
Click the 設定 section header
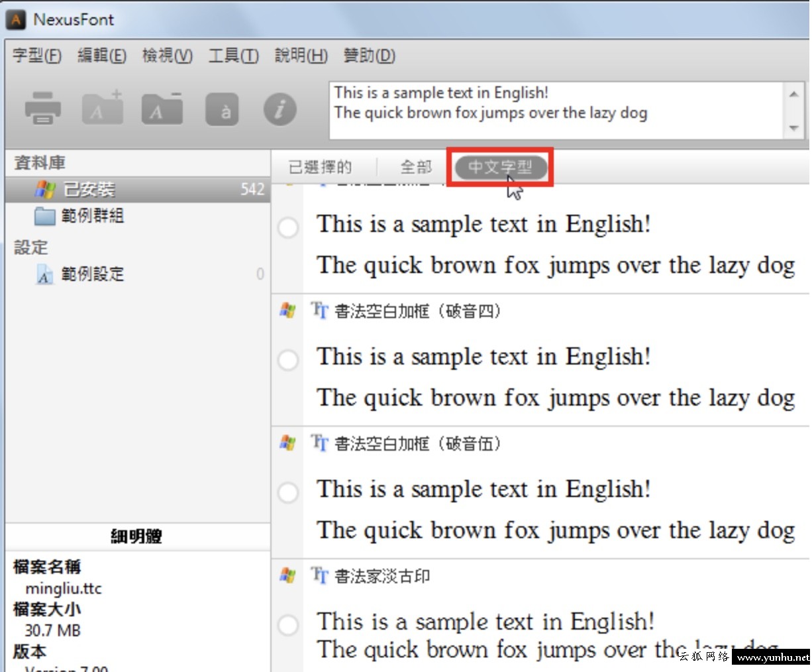click(x=31, y=247)
